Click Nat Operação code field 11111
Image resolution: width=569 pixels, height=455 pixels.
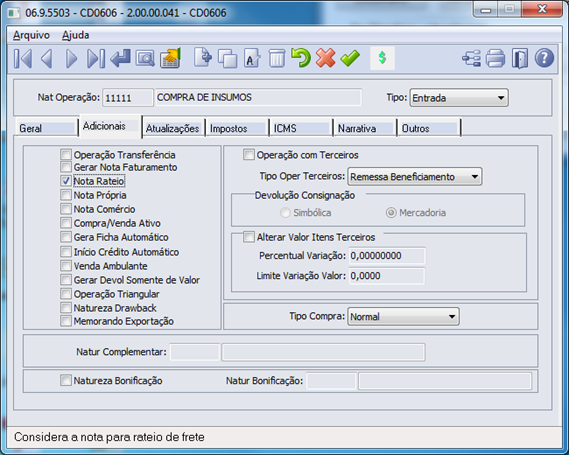click(127, 98)
